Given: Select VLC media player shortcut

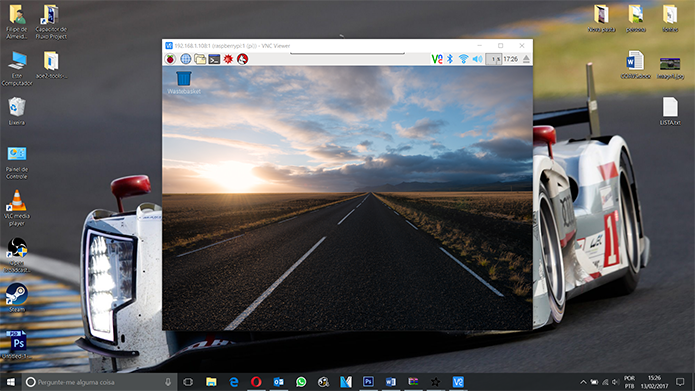Looking at the screenshot, I should [17, 208].
